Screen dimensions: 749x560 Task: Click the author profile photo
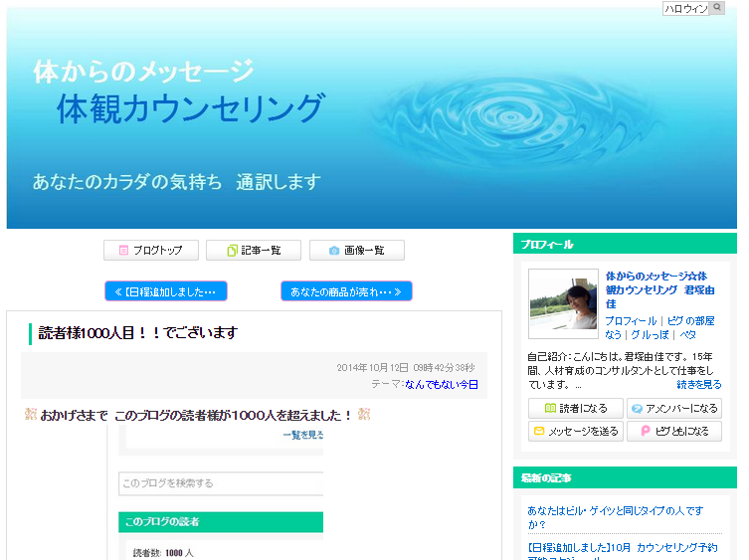563,303
